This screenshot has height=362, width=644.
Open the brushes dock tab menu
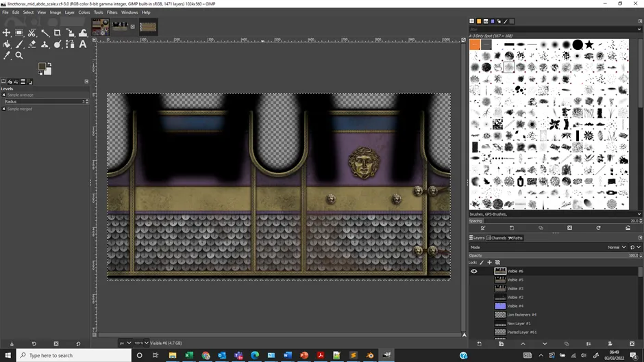pos(640,21)
